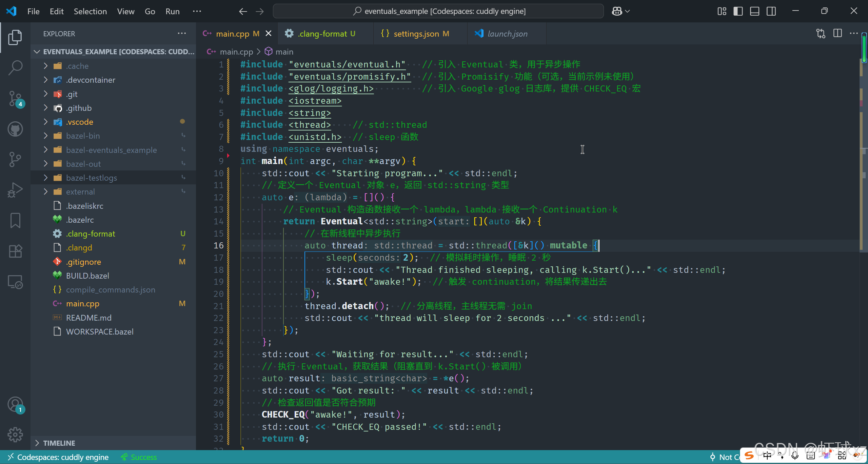868x464 pixels.
Task: Expand the .github folder
Action: (x=114, y=108)
